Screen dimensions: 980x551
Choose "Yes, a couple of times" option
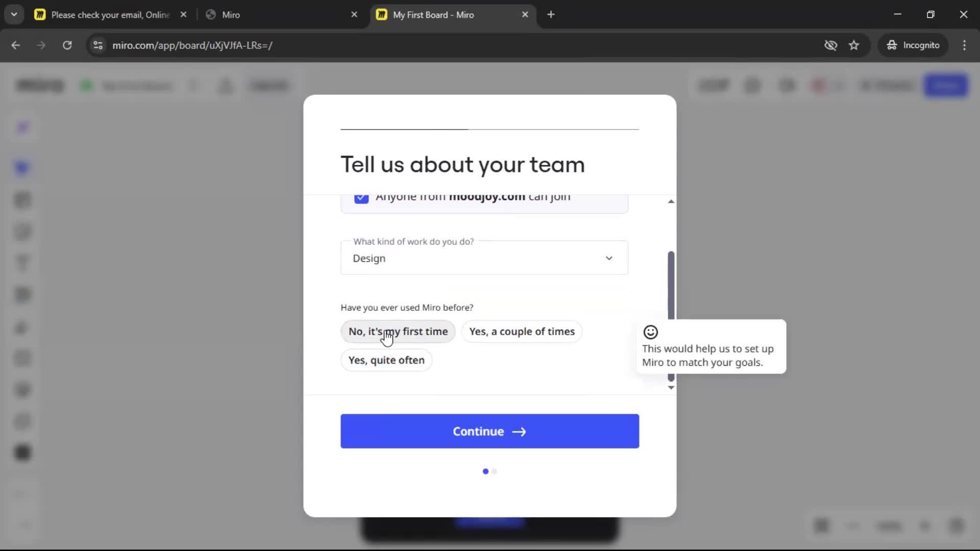click(x=522, y=332)
